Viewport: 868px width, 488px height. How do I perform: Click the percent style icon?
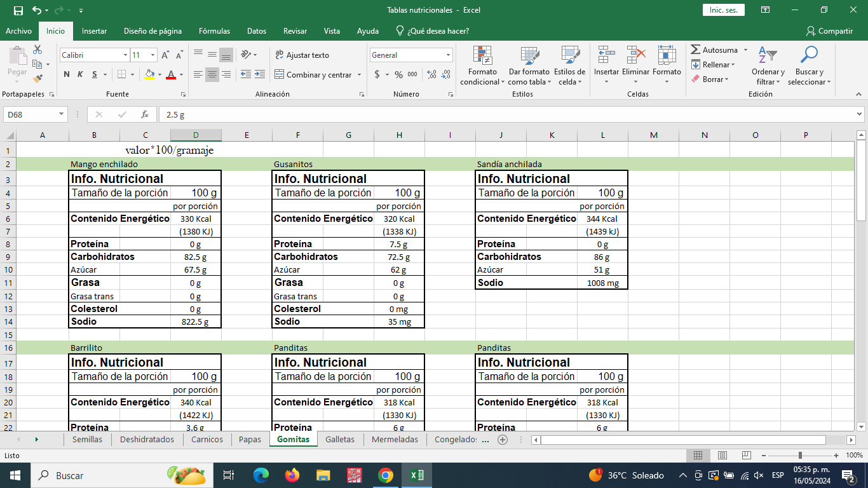tap(398, 74)
